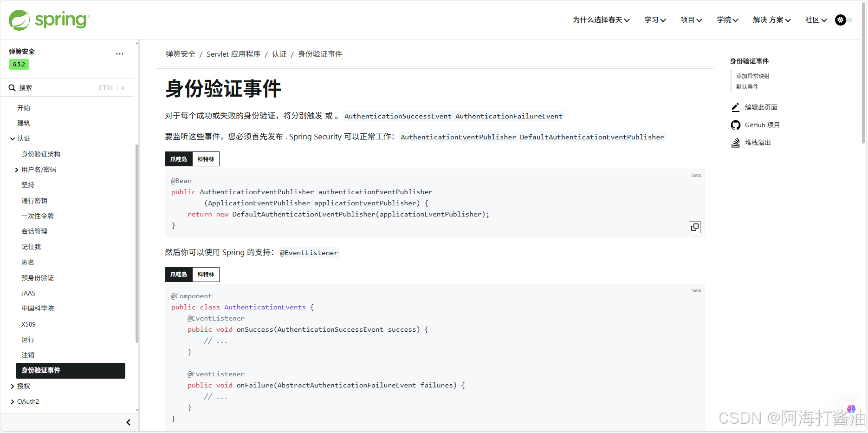Open the X509 sidebar page
This screenshot has height=433, width=868.
28,324
